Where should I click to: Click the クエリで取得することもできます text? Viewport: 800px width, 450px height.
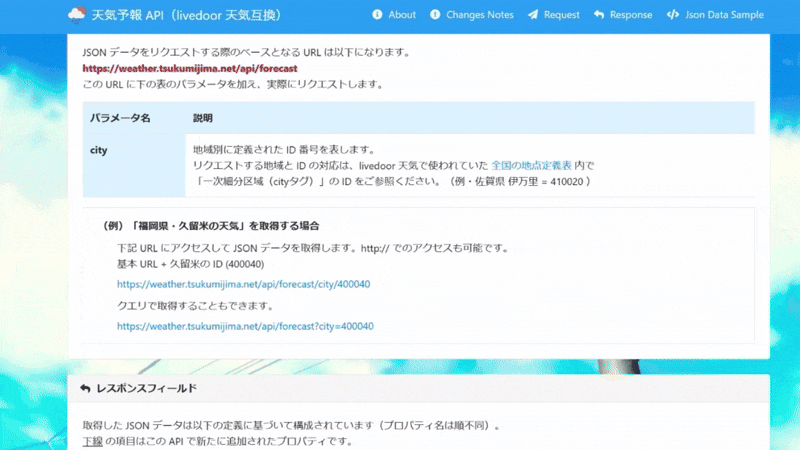point(196,306)
